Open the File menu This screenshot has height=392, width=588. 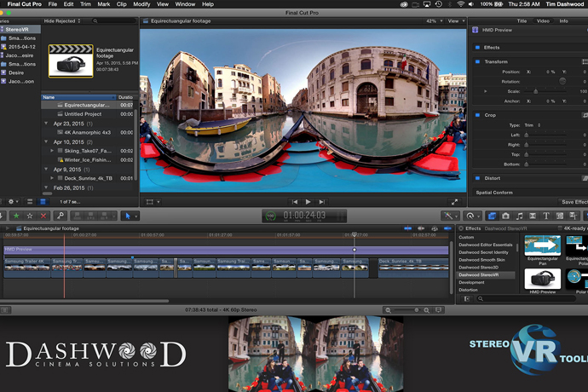(x=53, y=4)
